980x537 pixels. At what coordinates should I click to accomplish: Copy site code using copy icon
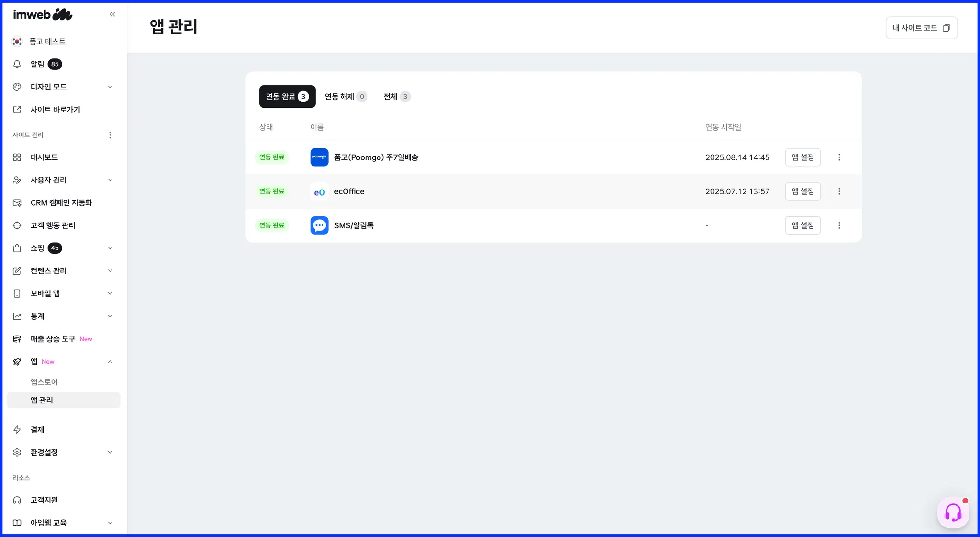tap(946, 28)
